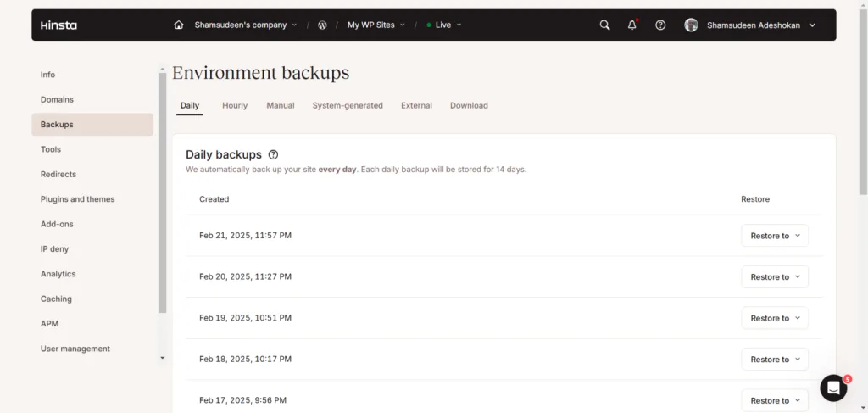
Task: Open Restore to for Feb 21 backup
Action: coord(775,236)
